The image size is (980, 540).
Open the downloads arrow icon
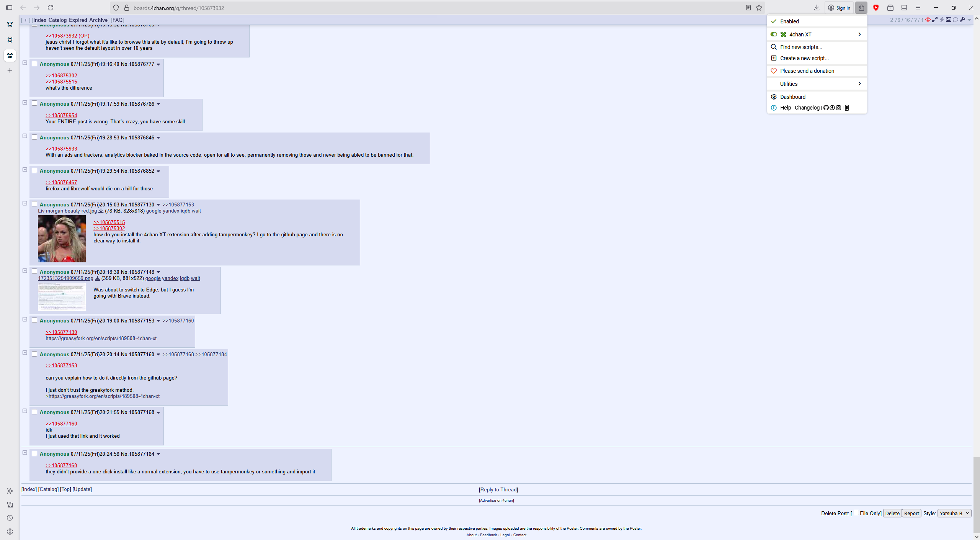tap(817, 8)
